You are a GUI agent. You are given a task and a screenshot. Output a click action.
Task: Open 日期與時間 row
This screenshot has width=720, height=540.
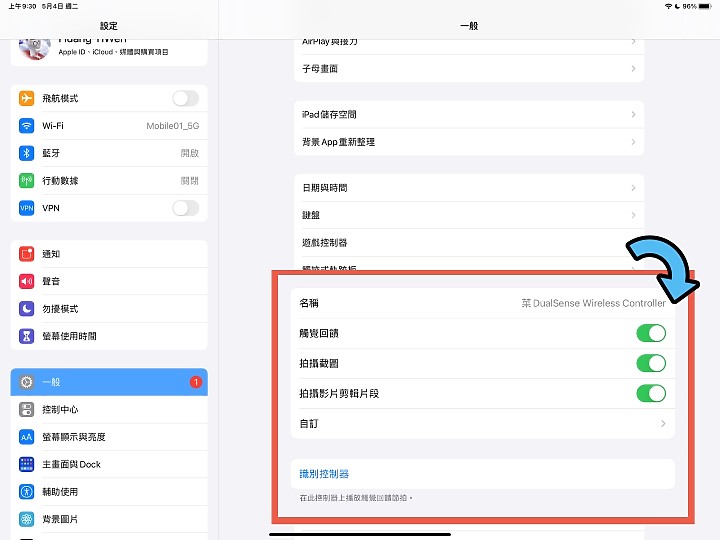pyautogui.click(x=469, y=188)
